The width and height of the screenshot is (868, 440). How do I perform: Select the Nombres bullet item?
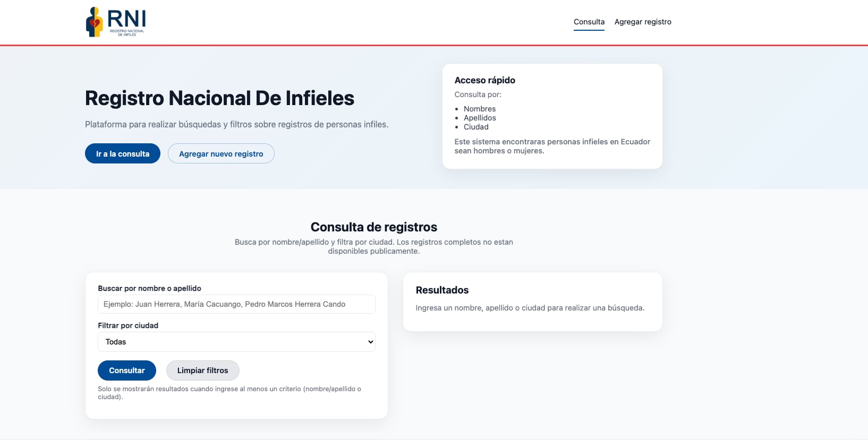[x=479, y=109]
